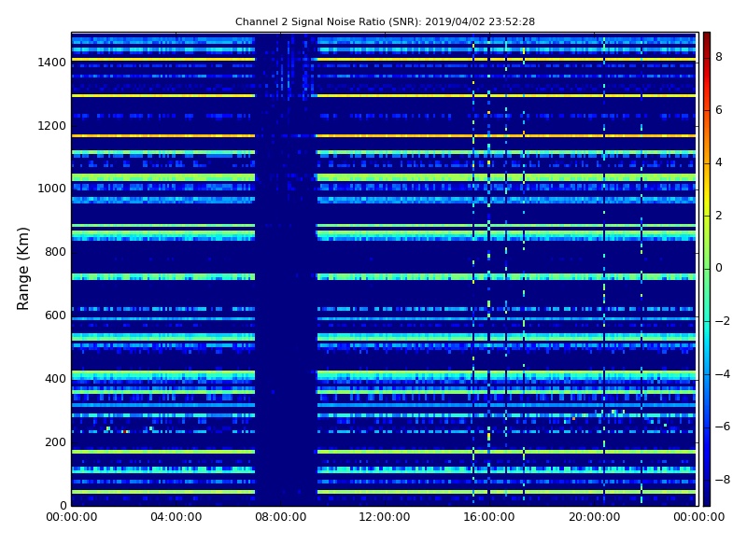Click x-axis tick label 04:00:00
747x560 pixels.
[x=176, y=517]
